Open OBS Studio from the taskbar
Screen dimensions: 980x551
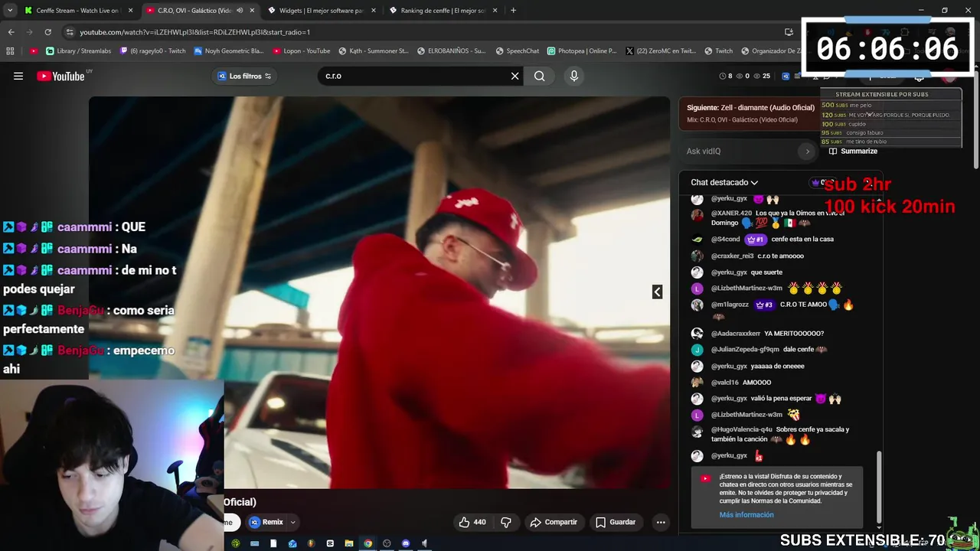(x=387, y=543)
